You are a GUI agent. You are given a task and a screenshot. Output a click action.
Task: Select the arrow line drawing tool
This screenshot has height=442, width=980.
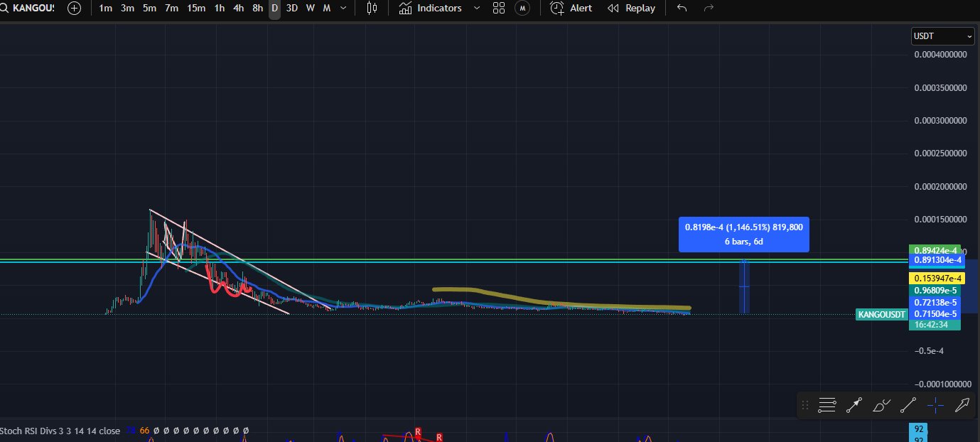point(854,406)
